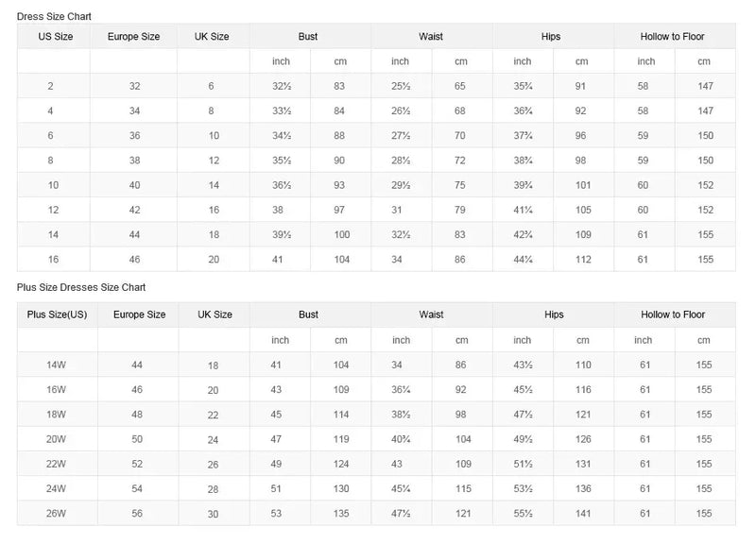Viewport: 756px width, 544px height.
Task: Select the Hips header in the top chart
Action: [x=552, y=37]
